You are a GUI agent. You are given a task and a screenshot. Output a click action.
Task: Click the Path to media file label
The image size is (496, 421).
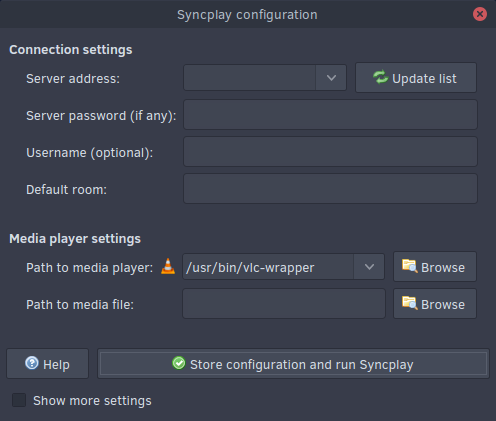(x=80, y=305)
